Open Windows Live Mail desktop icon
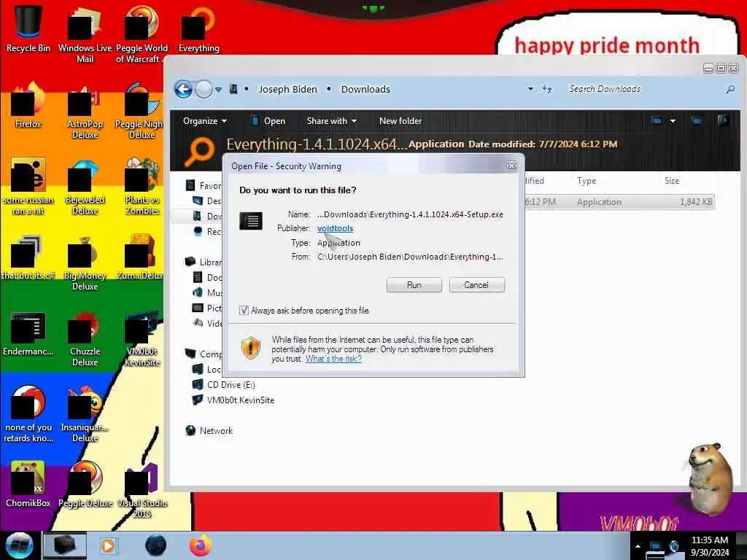 [x=85, y=34]
